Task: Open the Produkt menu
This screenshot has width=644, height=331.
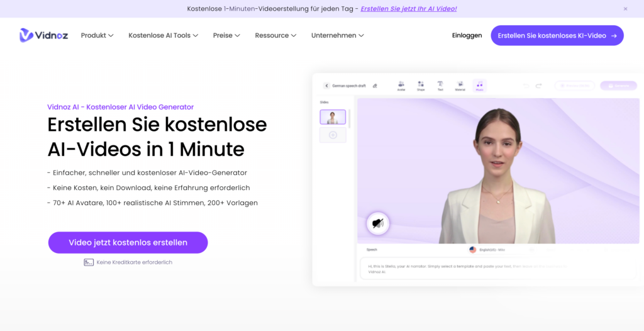Action: click(x=97, y=35)
